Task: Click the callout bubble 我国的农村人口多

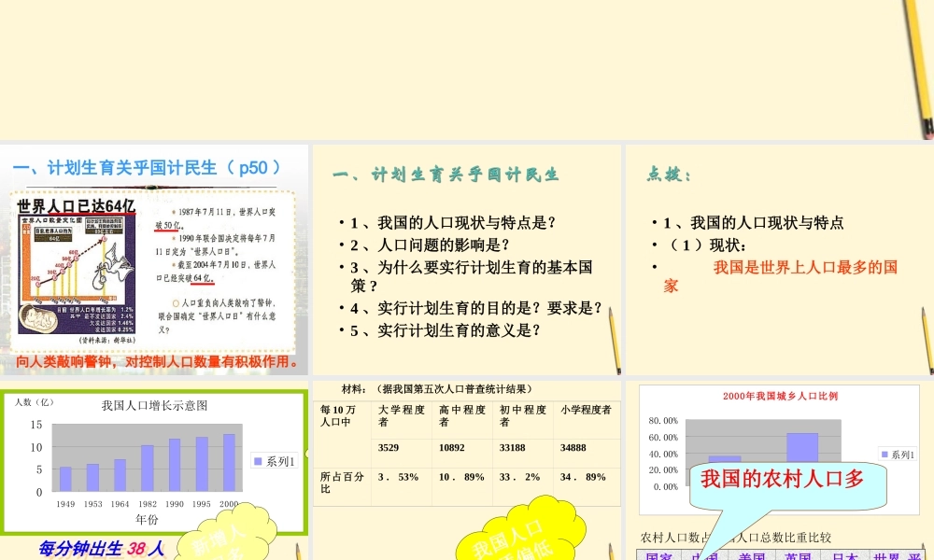Action: pyautogui.click(x=787, y=485)
